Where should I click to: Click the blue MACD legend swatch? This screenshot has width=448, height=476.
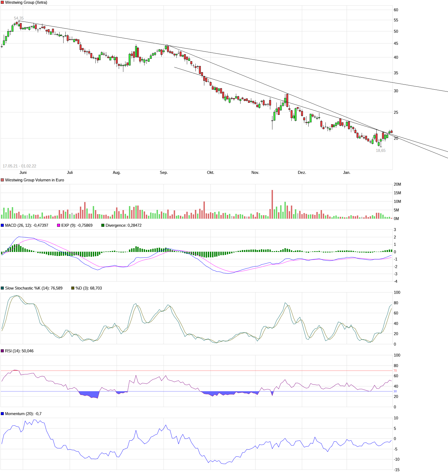pyautogui.click(x=2, y=225)
